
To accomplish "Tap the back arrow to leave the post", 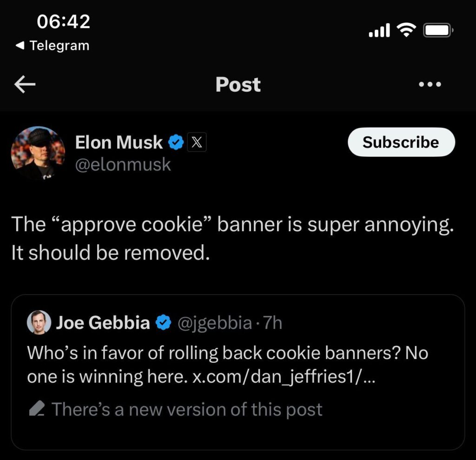I will click(x=24, y=84).
